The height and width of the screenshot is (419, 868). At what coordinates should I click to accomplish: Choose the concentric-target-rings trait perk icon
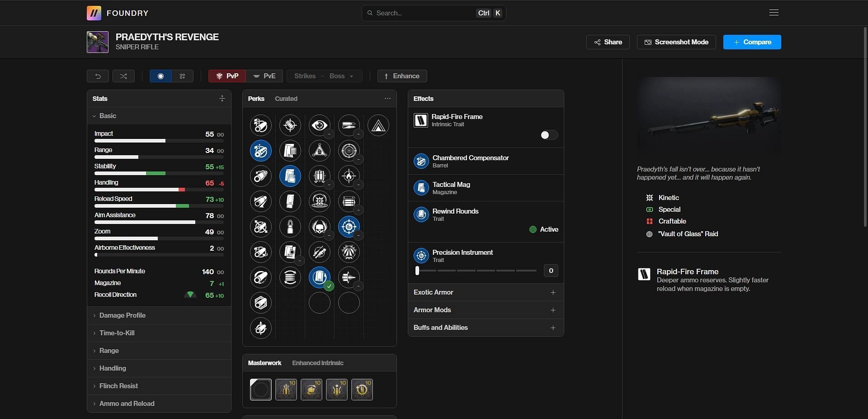(x=349, y=151)
